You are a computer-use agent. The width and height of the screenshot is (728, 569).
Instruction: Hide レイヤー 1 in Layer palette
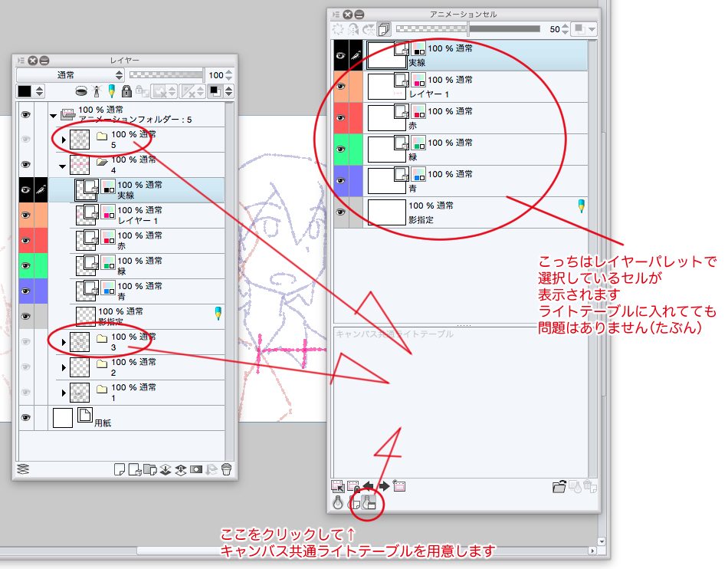pyautogui.click(x=26, y=215)
